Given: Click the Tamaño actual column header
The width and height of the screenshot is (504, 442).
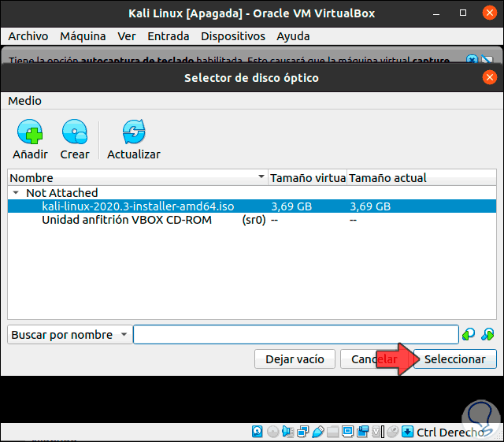Looking at the screenshot, I should pos(421,177).
